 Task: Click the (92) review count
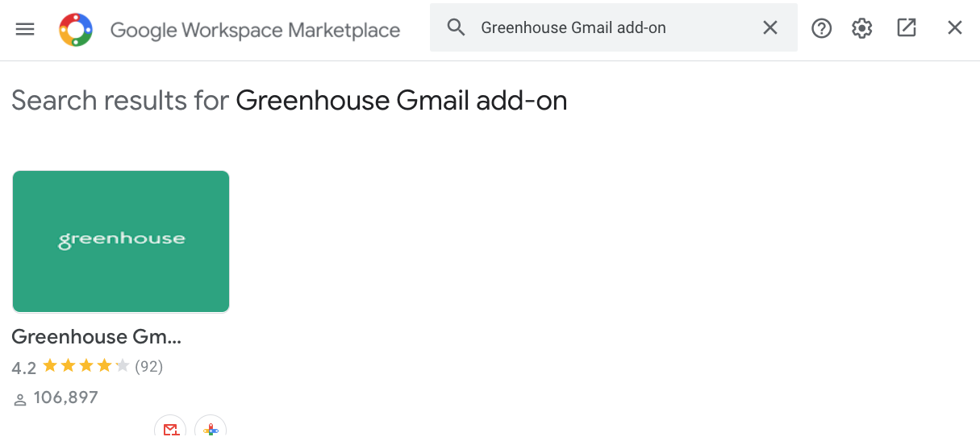point(148,367)
